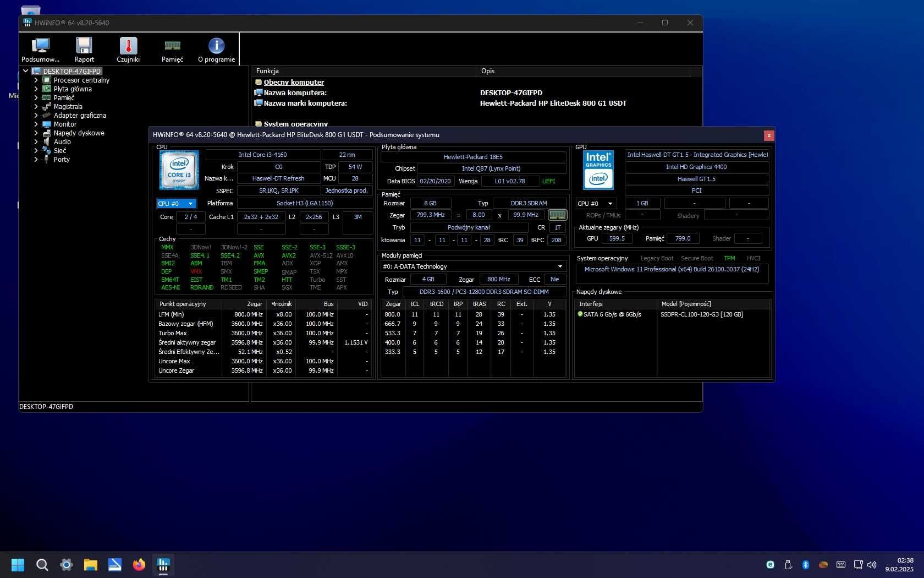Click the Intel Core i3 logo
The height and width of the screenshot is (578, 924).
179,171
